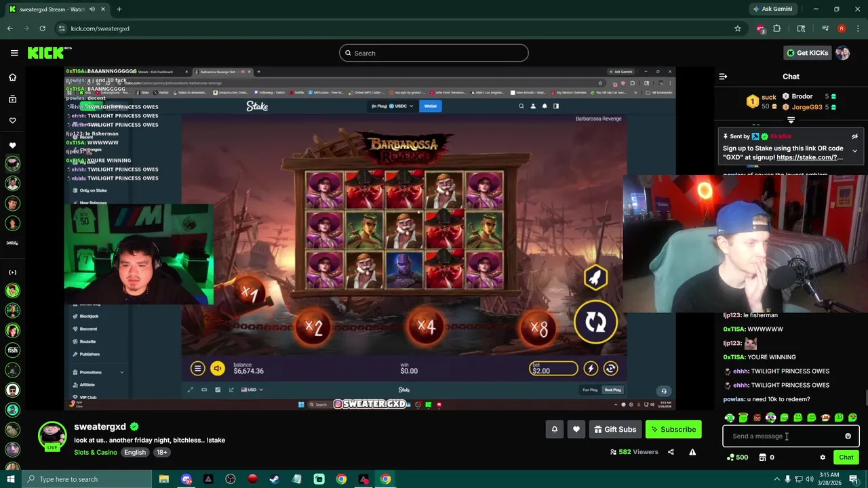Switch to Fun Play mode
Image resolution: width=868 pixels, height=488 pixels.
click(x=590, y=390)
